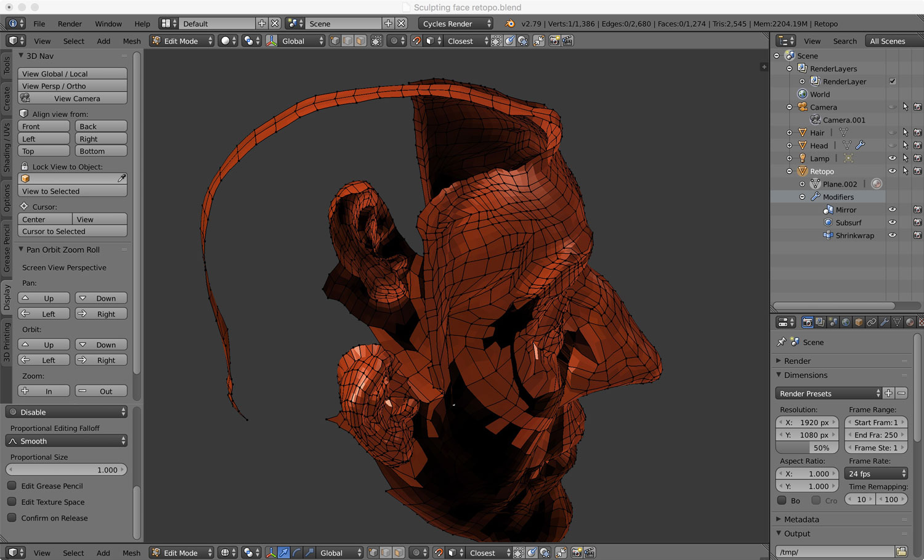924x560 pixels.
Task: Open the World properties globe tab
Action: 846,322
